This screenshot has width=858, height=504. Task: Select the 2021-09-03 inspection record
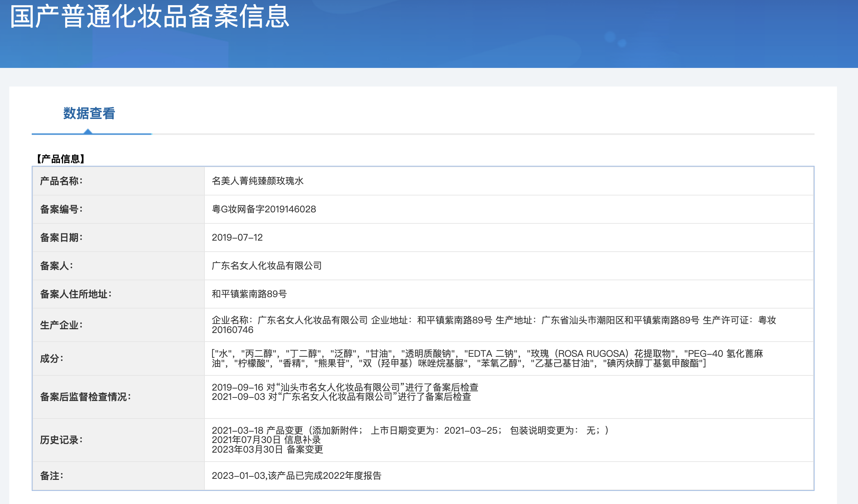coord(341,397)
